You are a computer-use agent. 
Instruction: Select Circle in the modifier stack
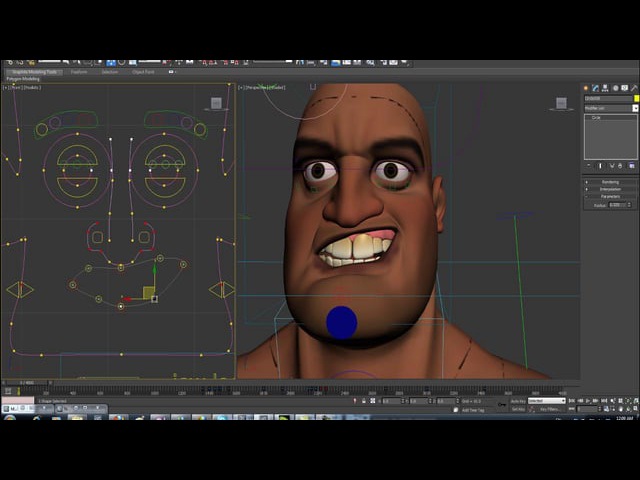(x=596, y=118)
